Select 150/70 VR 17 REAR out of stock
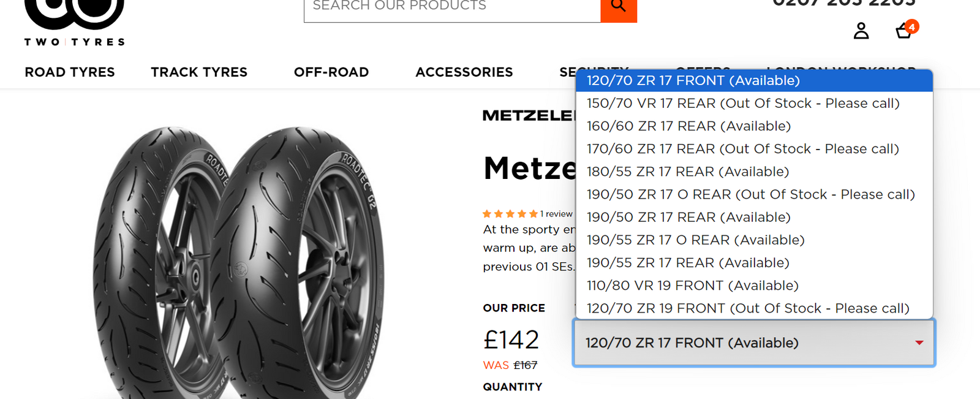980x399 pixels. coord(742,104)
